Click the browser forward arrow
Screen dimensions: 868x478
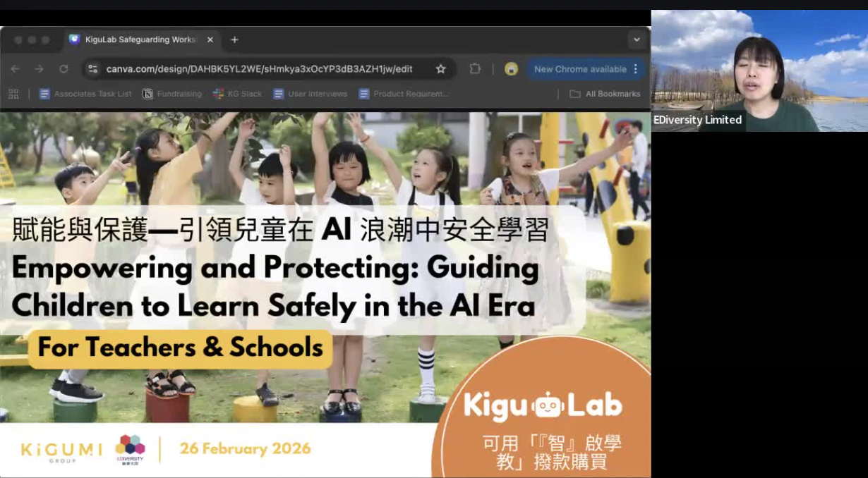(39, 68)
